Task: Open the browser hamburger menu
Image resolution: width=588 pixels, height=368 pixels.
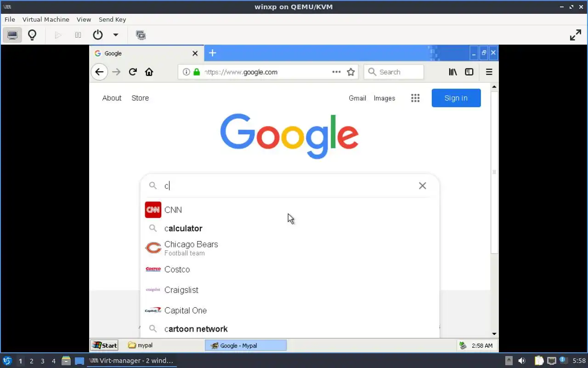Action: click(x=489, y=72)
